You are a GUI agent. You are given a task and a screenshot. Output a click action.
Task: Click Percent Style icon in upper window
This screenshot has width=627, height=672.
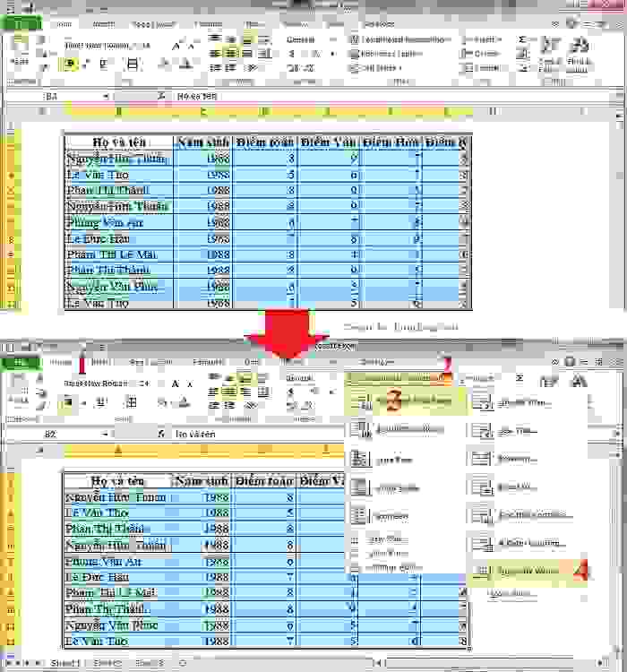tap(316, 54)
